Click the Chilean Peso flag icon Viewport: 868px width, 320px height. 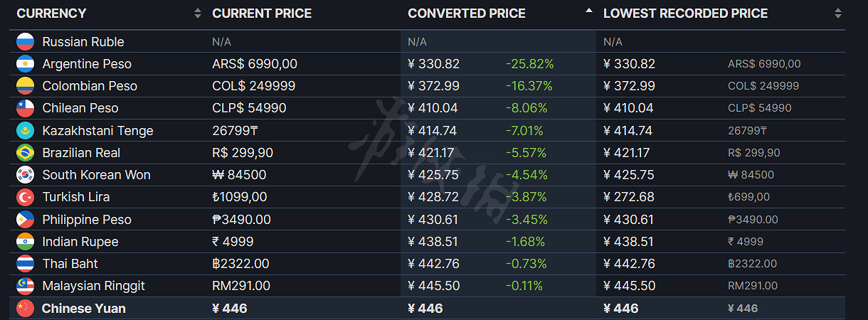26,108
